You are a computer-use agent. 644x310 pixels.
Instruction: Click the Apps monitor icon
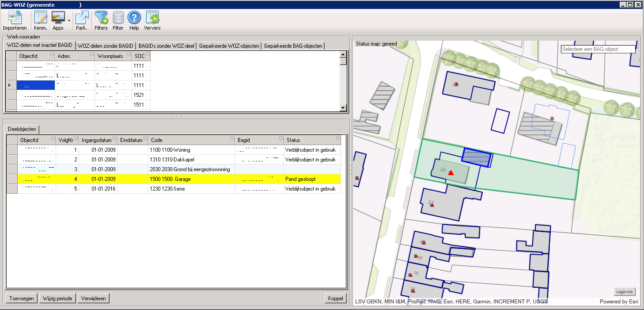click(x=58, y=18)
